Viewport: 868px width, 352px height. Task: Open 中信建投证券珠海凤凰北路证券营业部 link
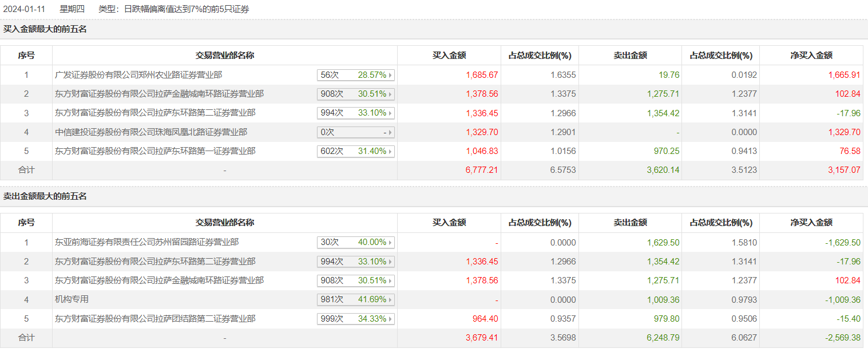151,132
